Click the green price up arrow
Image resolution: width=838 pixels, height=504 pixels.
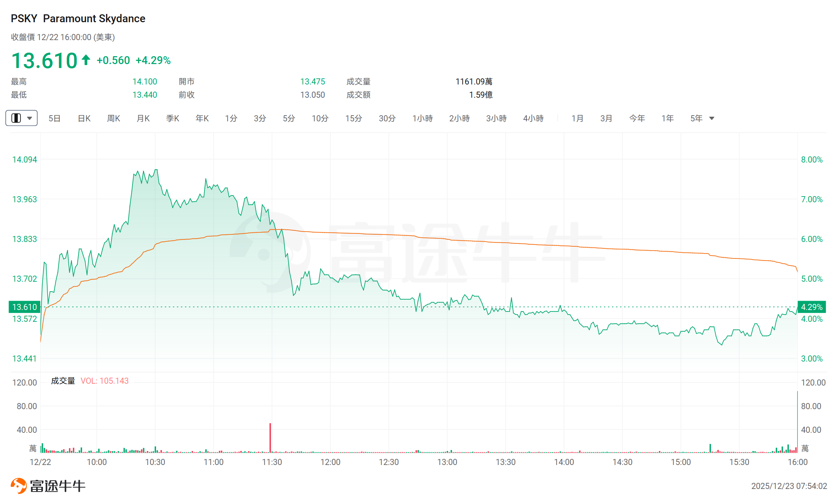(x=86, y=60)
